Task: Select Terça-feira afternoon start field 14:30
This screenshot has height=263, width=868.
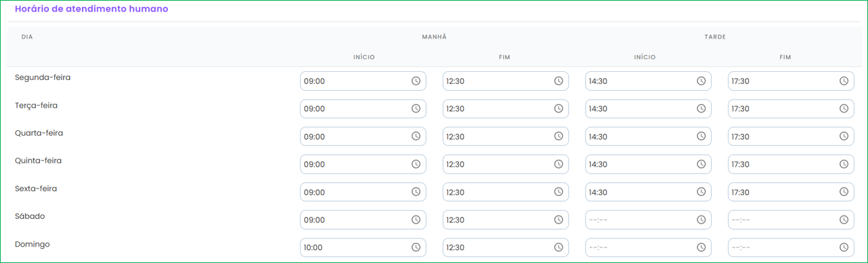Action: click(648, 108)
